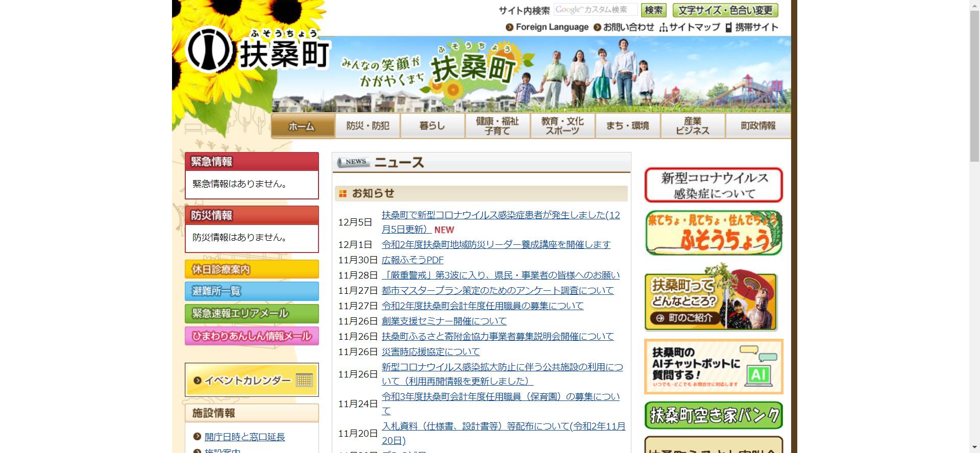Click the AIチャットボットに質問する banner
980x453 pixels.
click(714, 366)
